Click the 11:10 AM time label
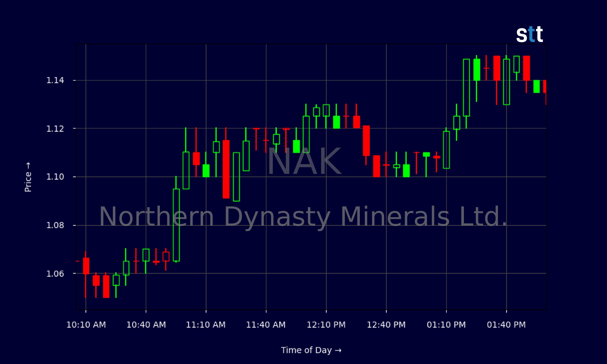607x364 pixels. coord(206,325)
